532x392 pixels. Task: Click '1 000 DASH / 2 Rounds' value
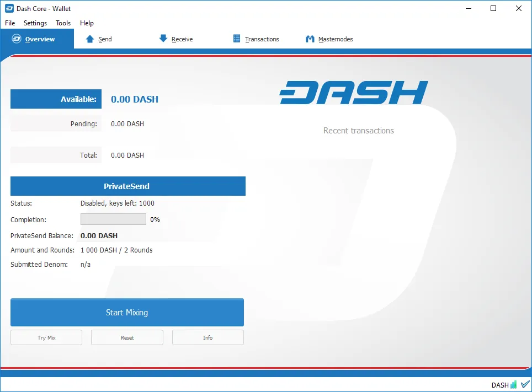(x=116, y=250)
